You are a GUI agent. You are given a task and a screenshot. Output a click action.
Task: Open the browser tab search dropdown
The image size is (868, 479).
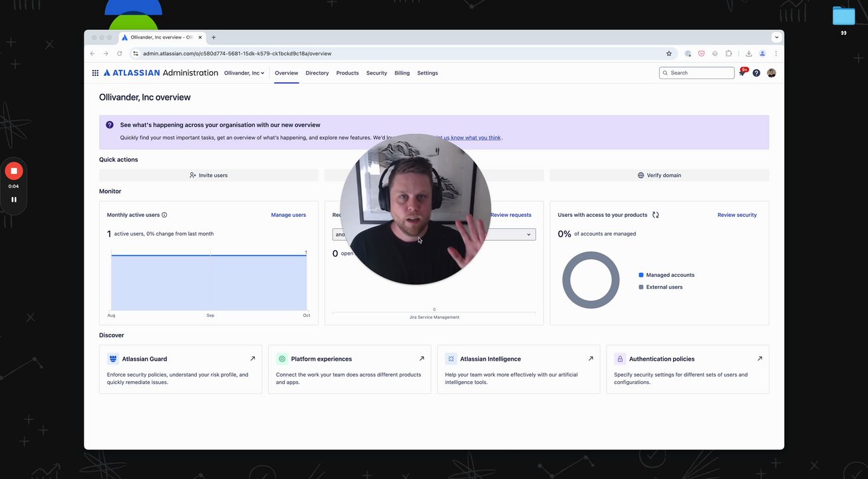point(776,37)
